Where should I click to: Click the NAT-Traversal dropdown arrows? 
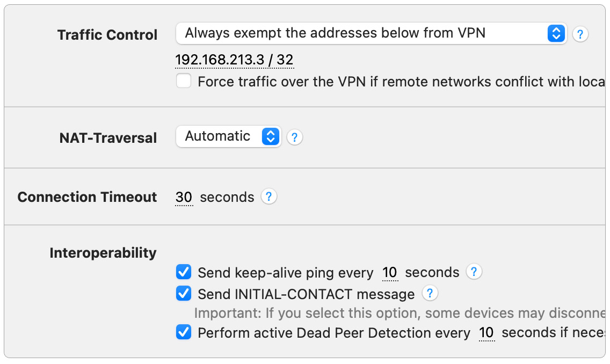click(x=271, y=136)
